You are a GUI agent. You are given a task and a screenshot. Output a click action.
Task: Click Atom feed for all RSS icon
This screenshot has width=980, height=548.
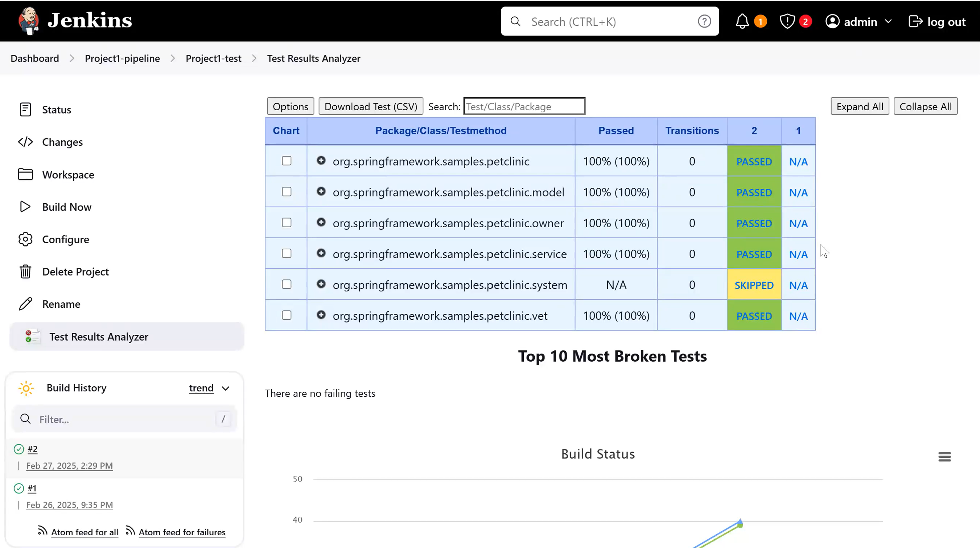click(x=42, y=531)
